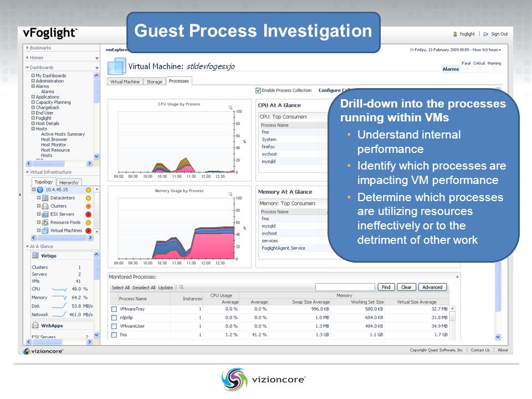This screenshot has width=532, height=399.
Task: Collapse the Monitored Processes panel arrow
Action: [457, 277]
